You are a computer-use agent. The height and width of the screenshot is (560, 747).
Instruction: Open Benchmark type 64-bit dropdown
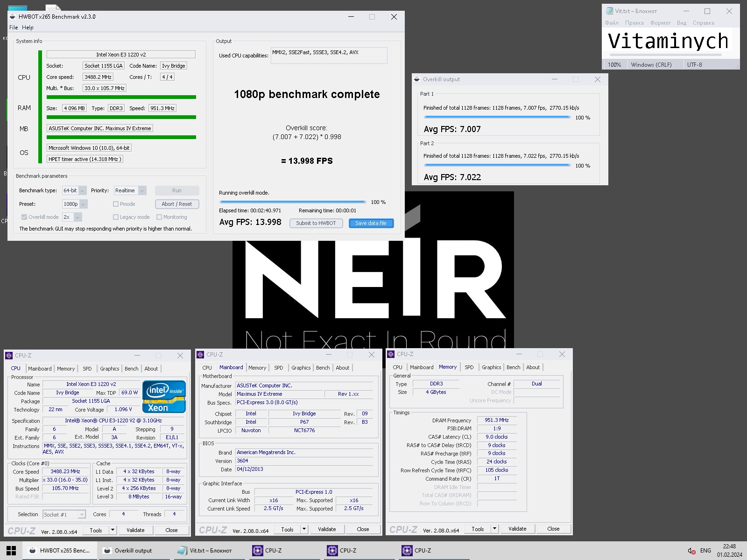click(74, 190)
